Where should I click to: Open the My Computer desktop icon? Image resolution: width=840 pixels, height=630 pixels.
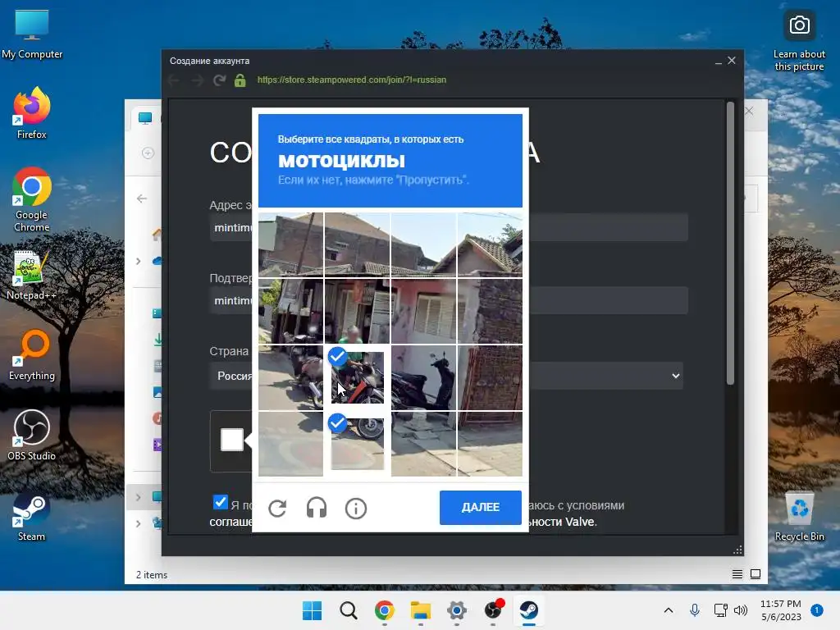coord(32,33)
